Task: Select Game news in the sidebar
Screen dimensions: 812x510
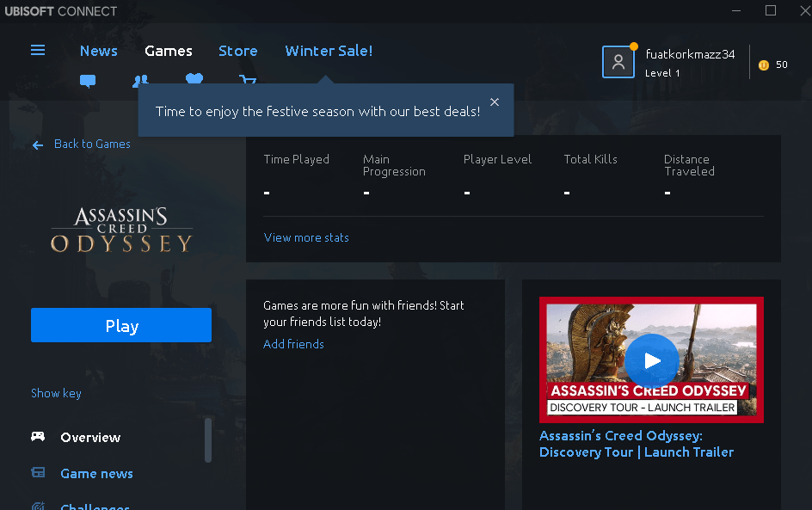Action: (x=97, y=474)
